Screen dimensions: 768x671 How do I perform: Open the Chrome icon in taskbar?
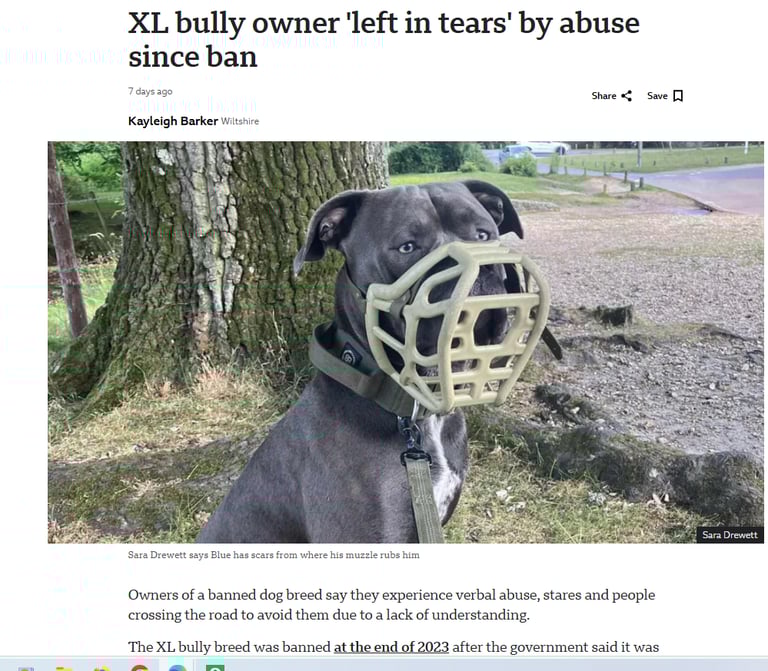[x=140, y=668]
